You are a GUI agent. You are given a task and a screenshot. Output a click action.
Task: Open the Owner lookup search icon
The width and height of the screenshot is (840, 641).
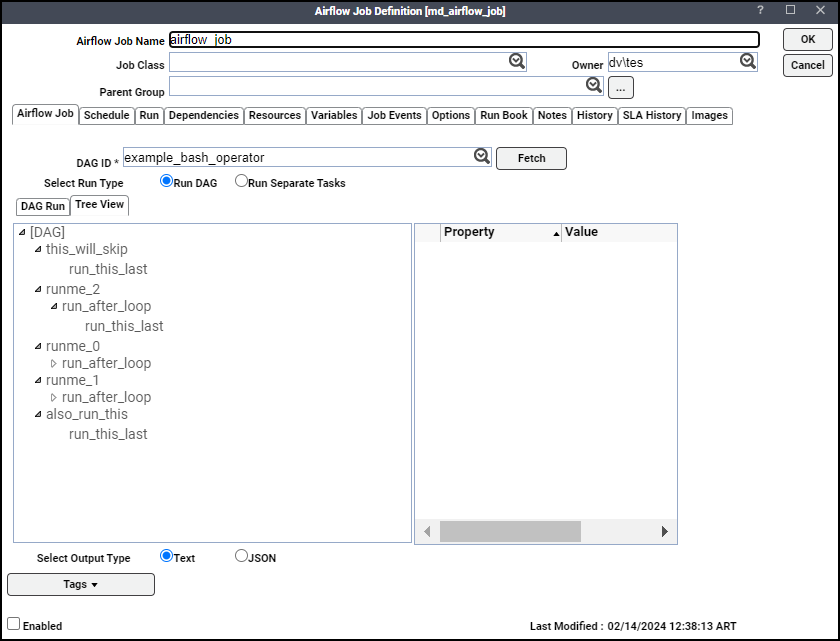click(x=748, y=62)
